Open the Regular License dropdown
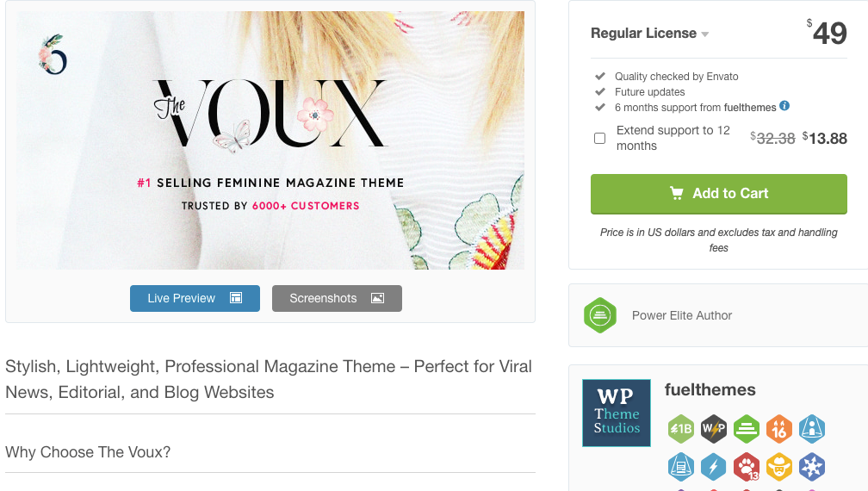Screen dimensions: 868x491 [x=650, y=34]
